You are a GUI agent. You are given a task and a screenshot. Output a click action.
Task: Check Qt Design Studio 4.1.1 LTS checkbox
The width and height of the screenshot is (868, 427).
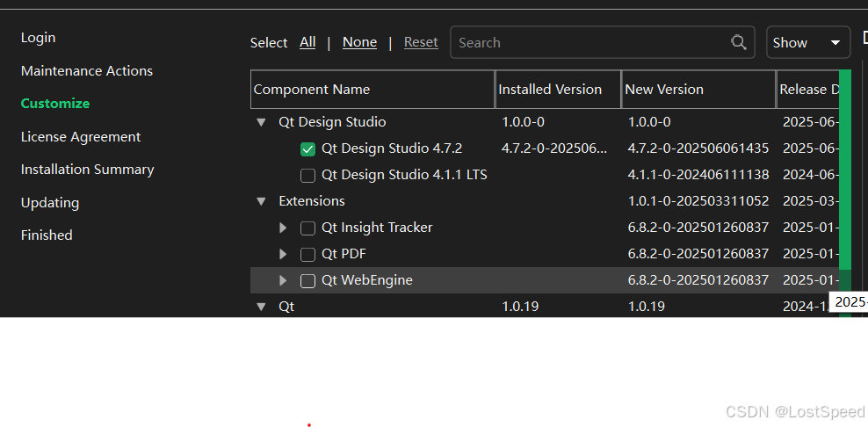click(307, 176)
